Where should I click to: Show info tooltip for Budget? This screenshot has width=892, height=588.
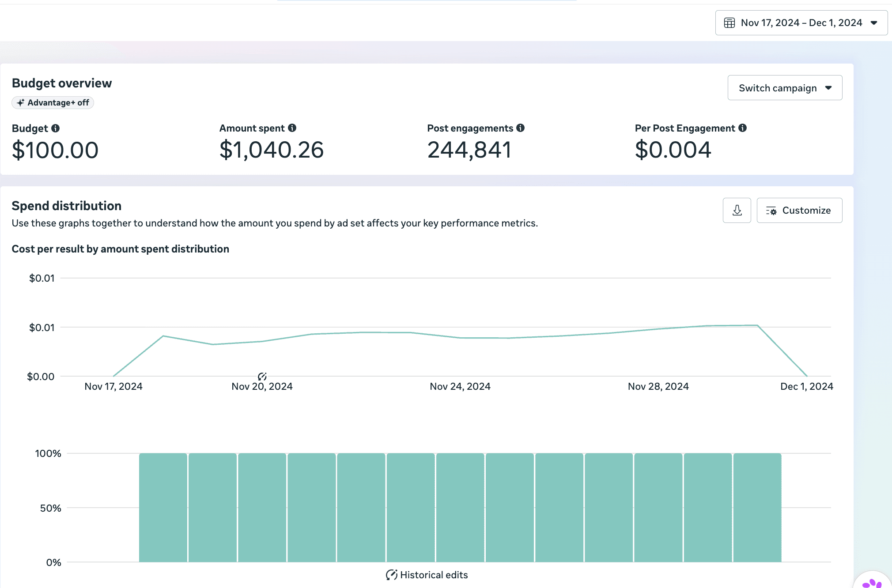coord(55,128)
